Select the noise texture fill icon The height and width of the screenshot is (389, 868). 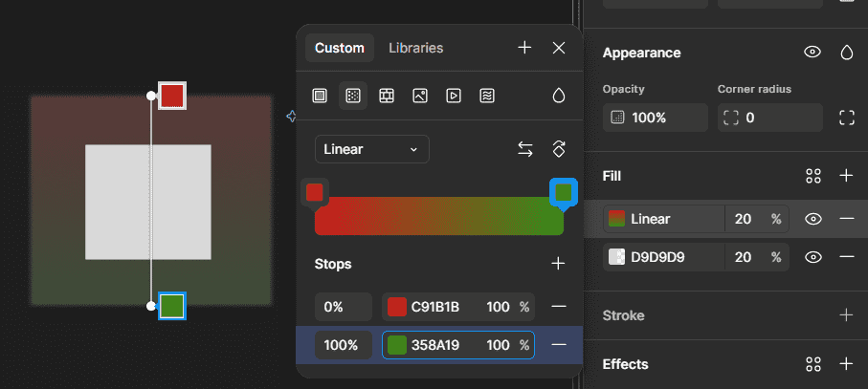487,96
